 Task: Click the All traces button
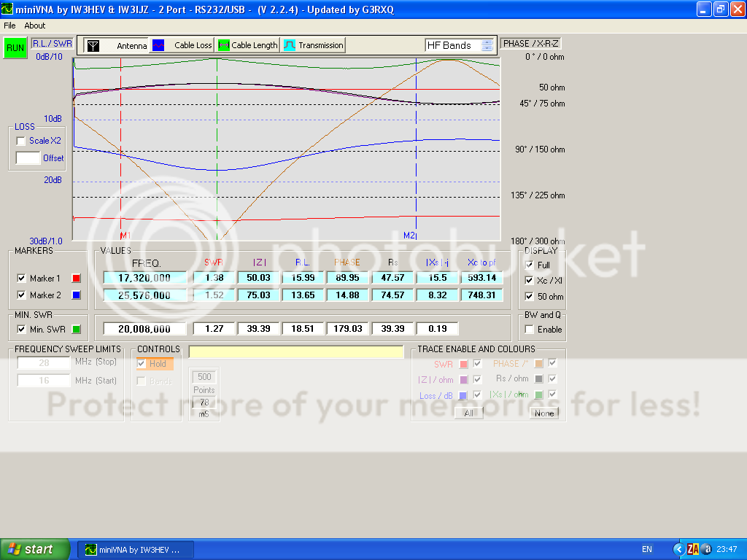tap(468, 413)
